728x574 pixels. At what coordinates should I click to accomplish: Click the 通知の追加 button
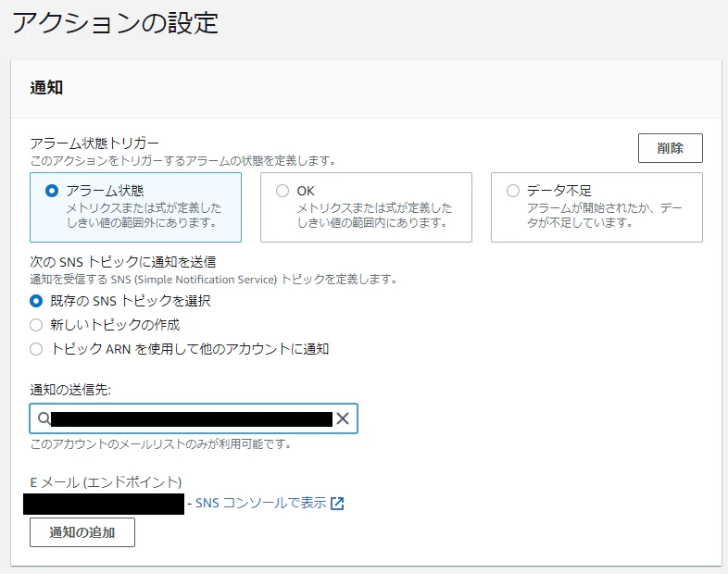pyautogui.click(x=82, y=532)
